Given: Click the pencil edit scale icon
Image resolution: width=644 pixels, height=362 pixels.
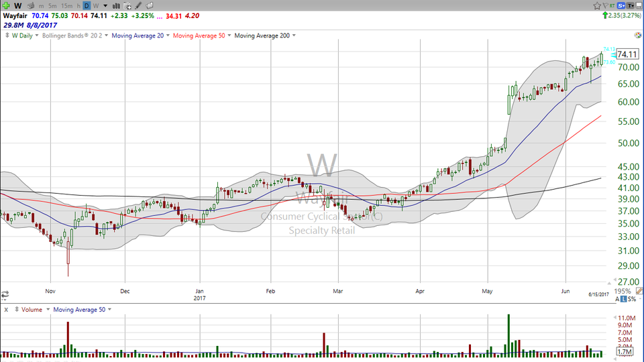Looking at the screenshot, I should point(639,291).
